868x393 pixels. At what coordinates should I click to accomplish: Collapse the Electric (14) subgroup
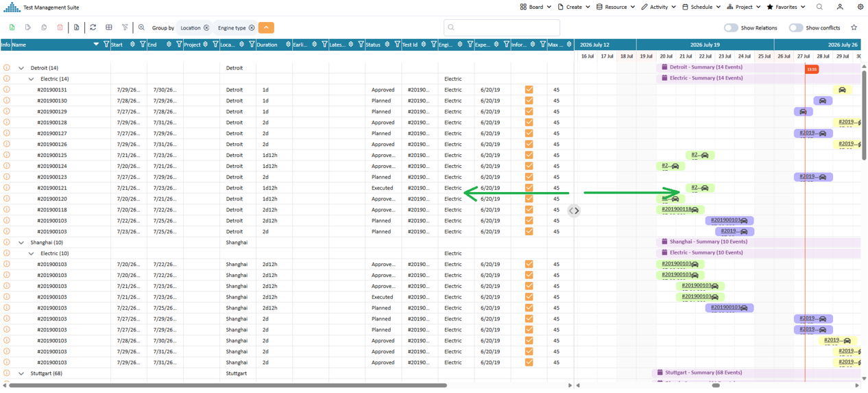pos(31,79)
